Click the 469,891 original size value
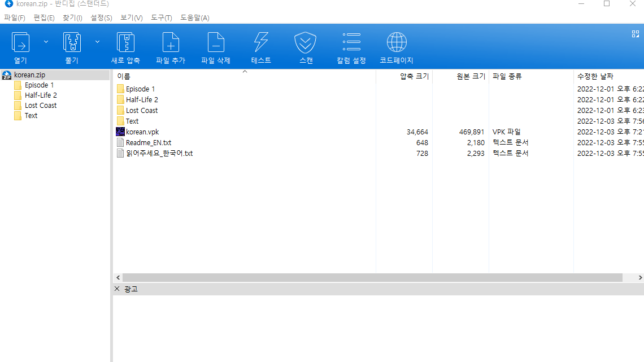The width and height of the screenshot is (644, 362). pyautogui.click(x=472, y=132)
